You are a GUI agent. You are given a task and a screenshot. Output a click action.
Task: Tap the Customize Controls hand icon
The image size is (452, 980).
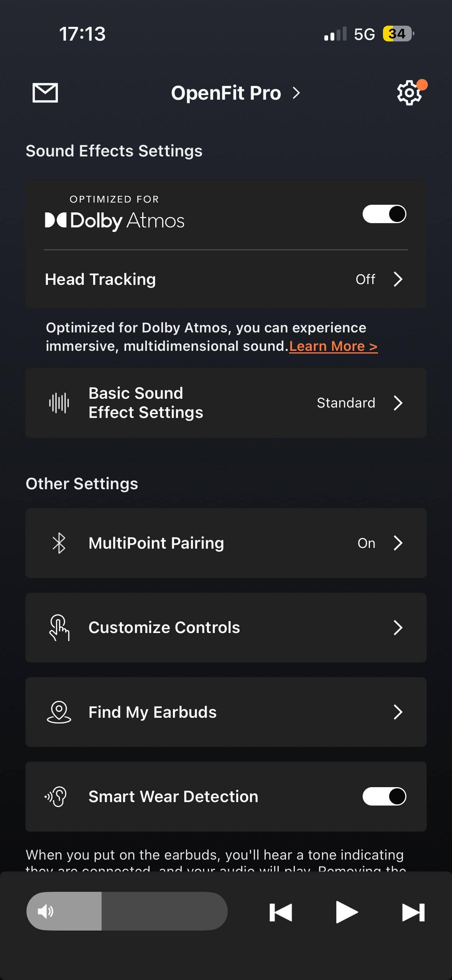(59, 628)
